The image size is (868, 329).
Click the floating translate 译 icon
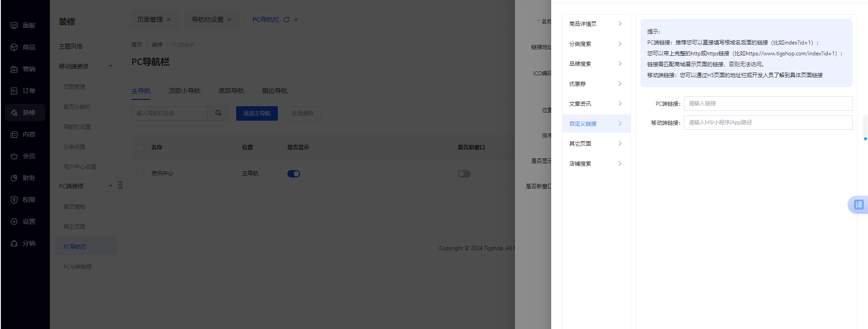tap(858, 205)
